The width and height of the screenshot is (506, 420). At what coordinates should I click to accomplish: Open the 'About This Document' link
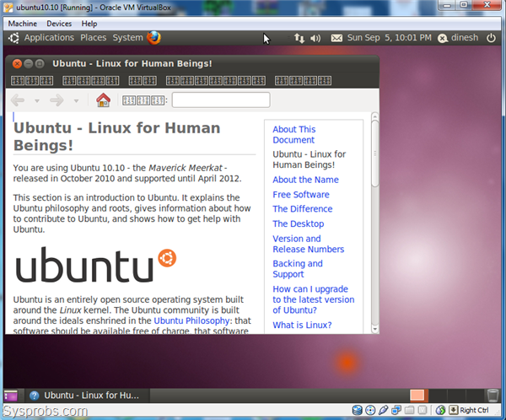pyautogui.click(x=294, y=135)
